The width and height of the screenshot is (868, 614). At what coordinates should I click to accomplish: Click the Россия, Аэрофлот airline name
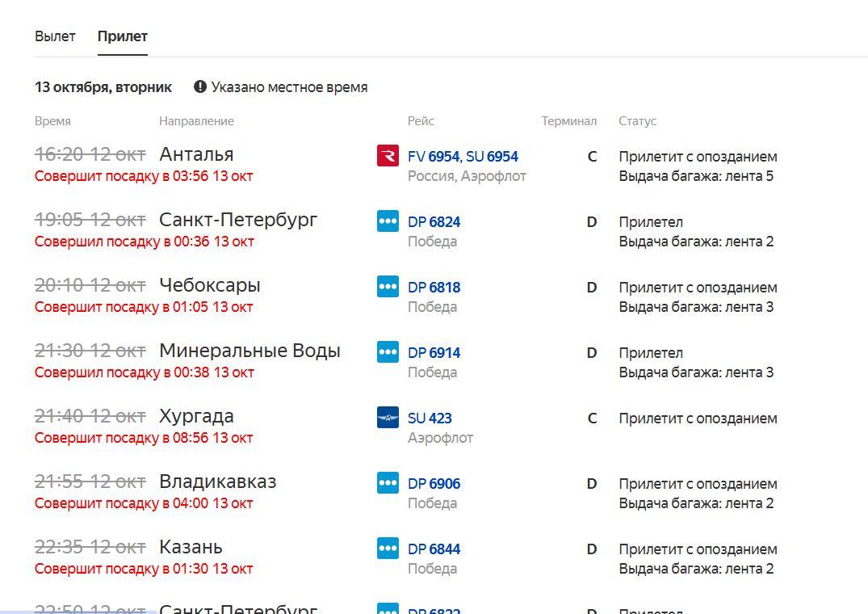(x=467, y=176)
